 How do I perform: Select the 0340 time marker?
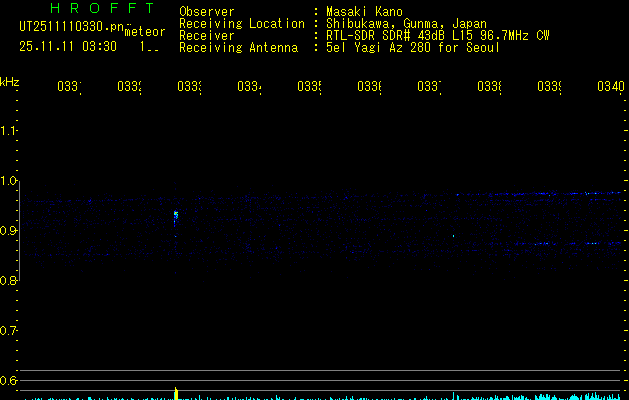point(611,86)
